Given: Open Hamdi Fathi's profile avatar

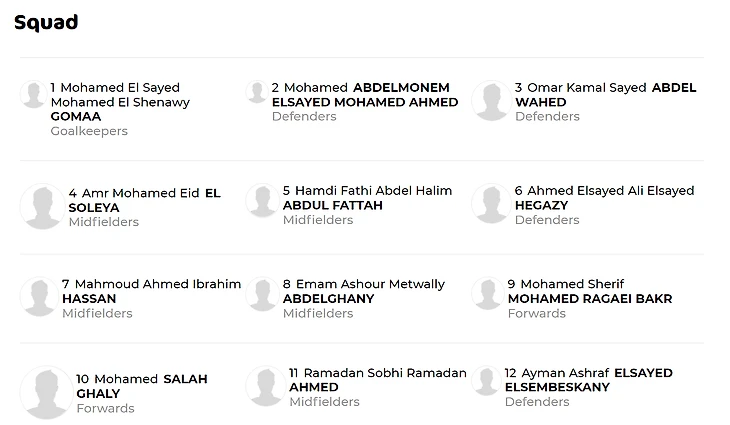Looking at the screenshot, I should coord(262,201).
